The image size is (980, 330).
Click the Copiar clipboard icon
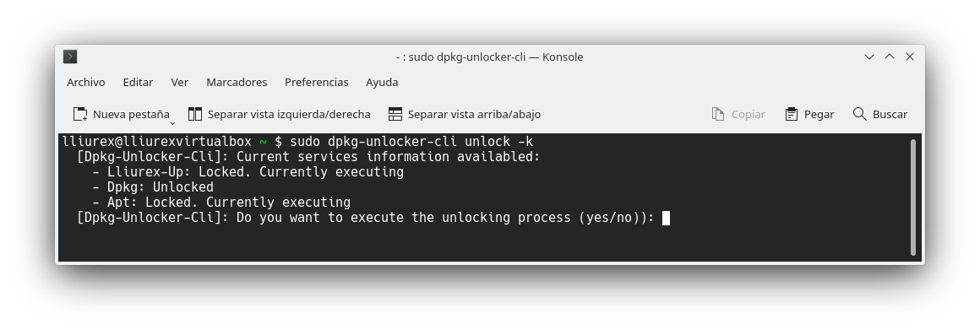718,114
